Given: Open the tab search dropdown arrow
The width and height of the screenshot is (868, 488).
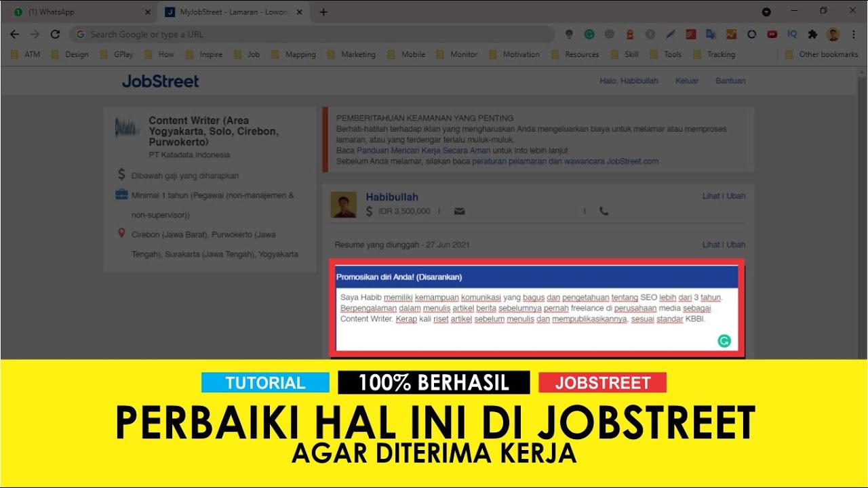Looking at the screenshot, I should pos(766,12).
